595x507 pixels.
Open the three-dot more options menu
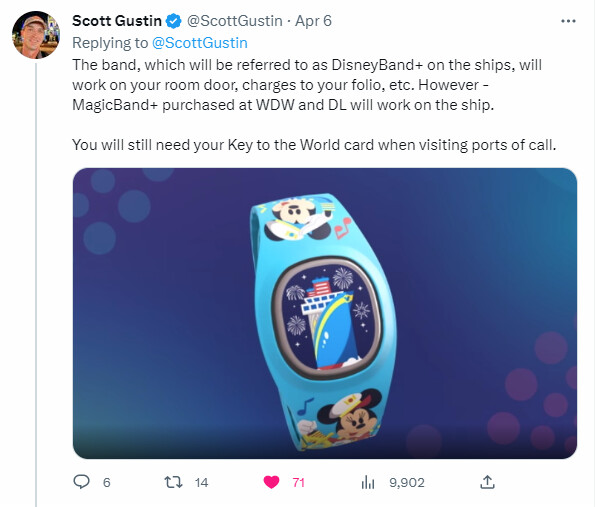(x=568, y=21)
